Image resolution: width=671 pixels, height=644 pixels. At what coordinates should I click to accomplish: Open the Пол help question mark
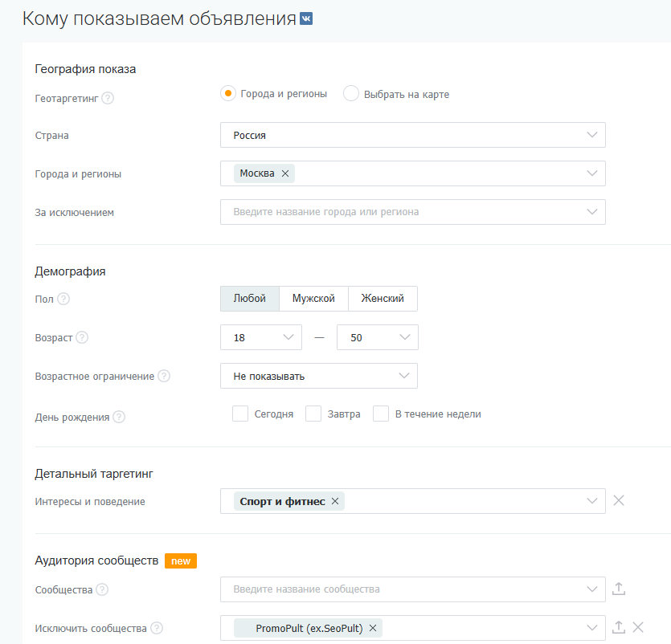pyautogui.click(x=63, y=299)
